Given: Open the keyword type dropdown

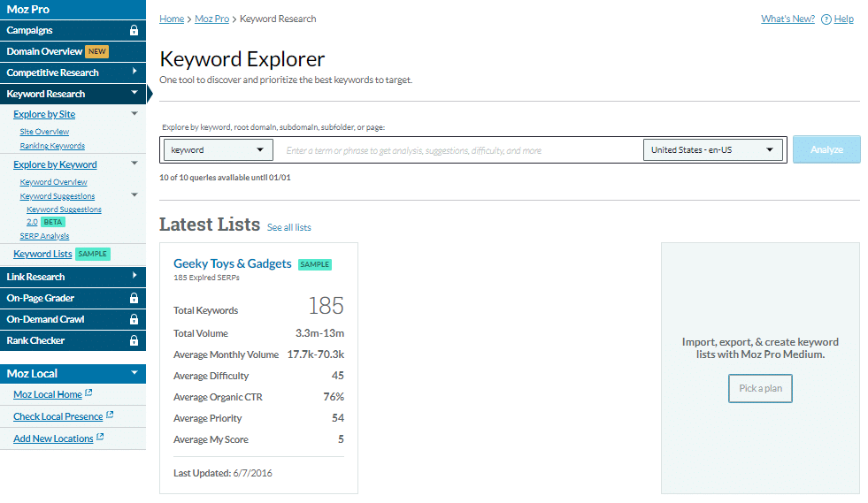Looking at the screenshot, I should [x=219, y=150].
